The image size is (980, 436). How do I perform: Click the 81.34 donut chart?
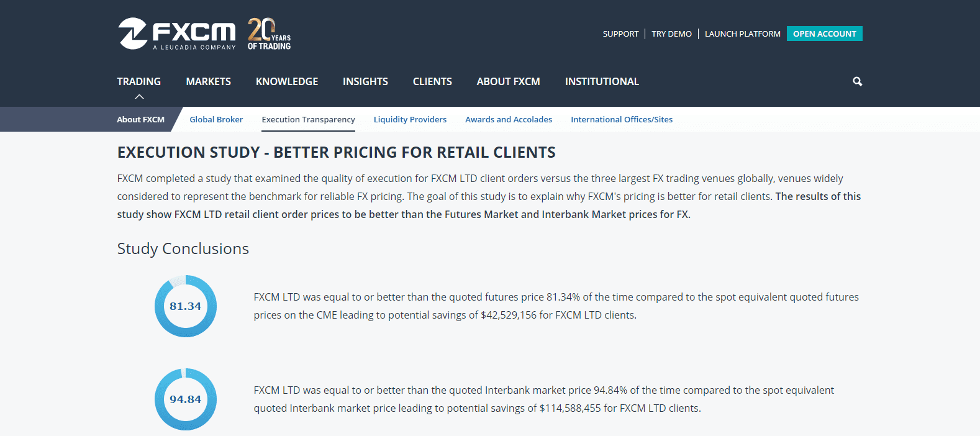coord(185,306)
